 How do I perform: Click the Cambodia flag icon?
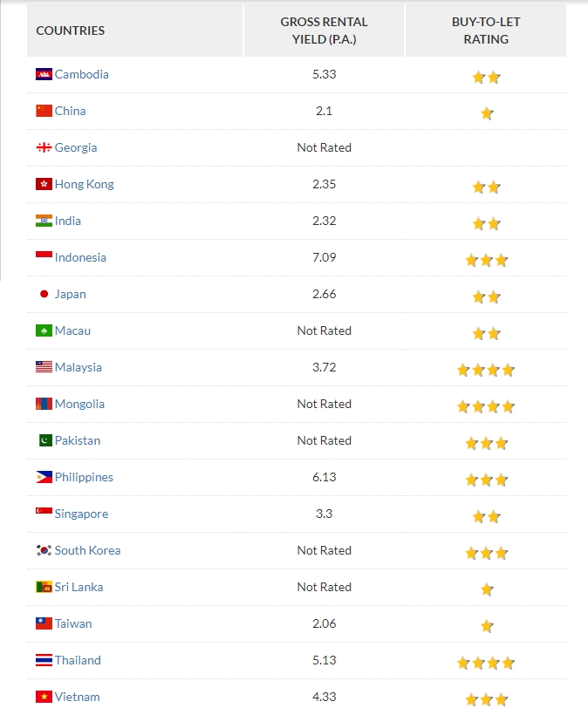(x=44, y=74)
